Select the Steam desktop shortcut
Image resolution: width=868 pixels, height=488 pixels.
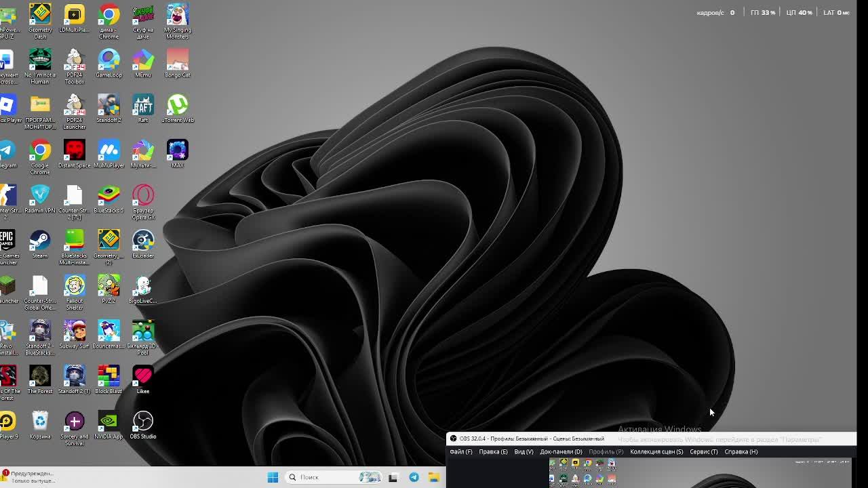tap(40, 244)
